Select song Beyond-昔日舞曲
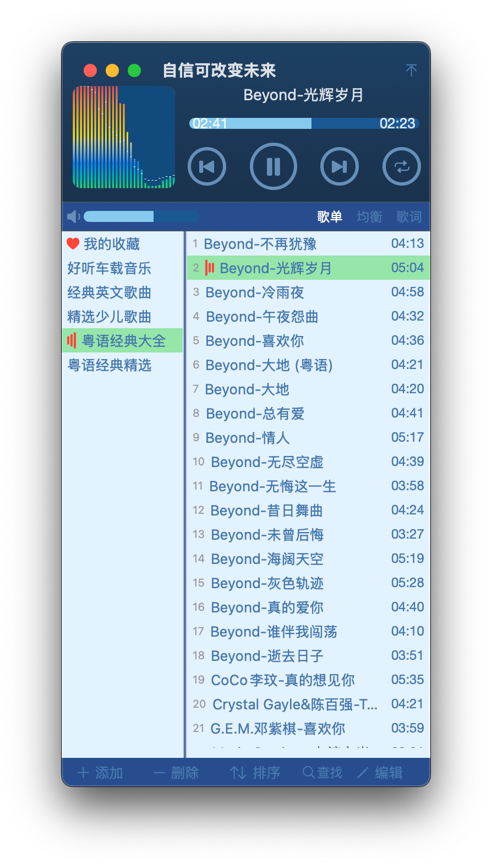 click(x=308, y=510)
